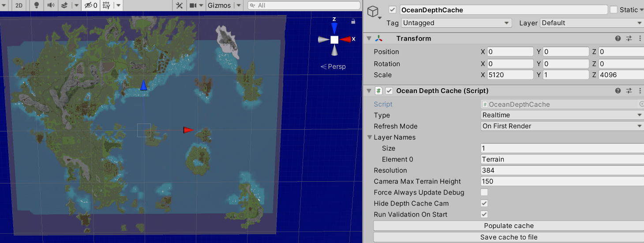
Task: Click Scale X field showing 5120
Action: tap(510, 75)
